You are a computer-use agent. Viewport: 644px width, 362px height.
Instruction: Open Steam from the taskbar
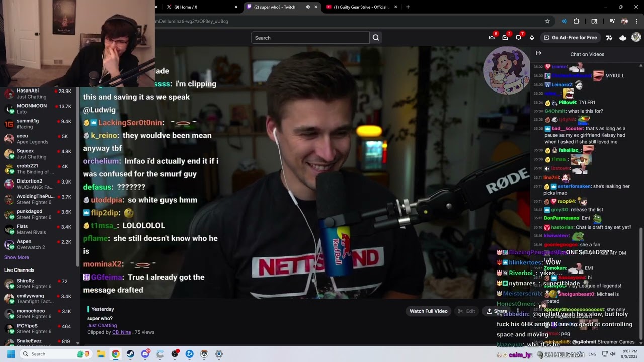pos(130,354)
